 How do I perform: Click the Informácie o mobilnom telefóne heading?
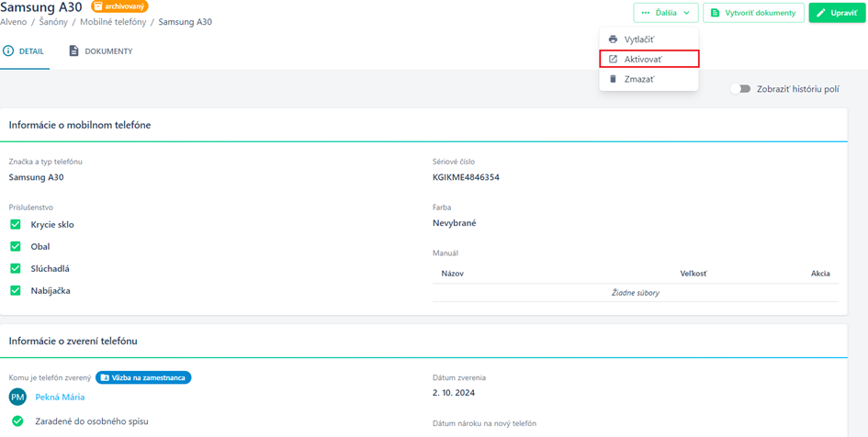pos(80,125)
